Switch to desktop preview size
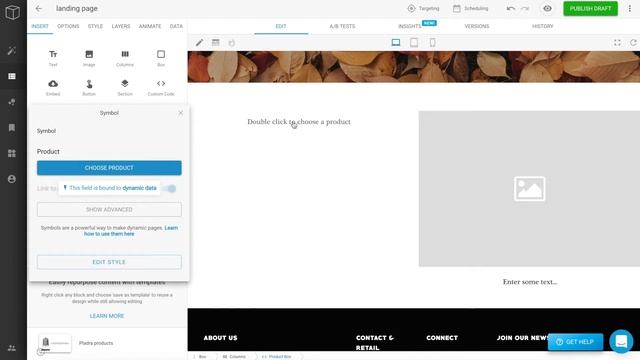Image resolution: width=640 pixels, height=360 pixels. coord(396,42)
